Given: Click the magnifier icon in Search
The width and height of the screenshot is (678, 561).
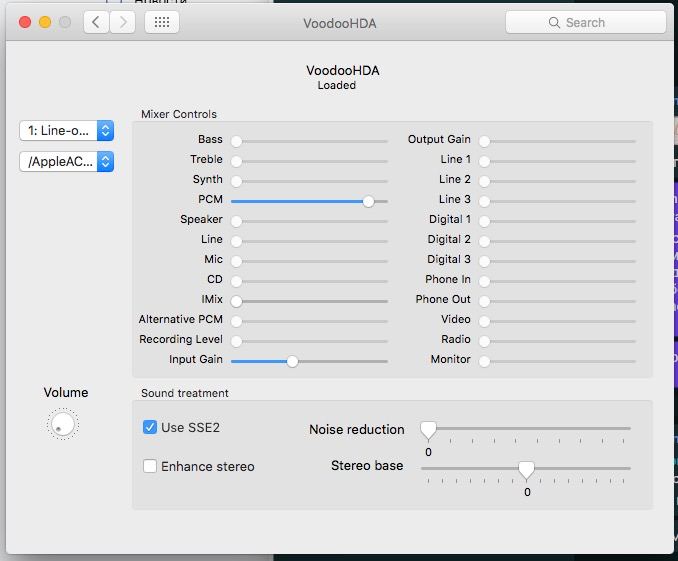Looking at the screenshot, I should 554,22.
